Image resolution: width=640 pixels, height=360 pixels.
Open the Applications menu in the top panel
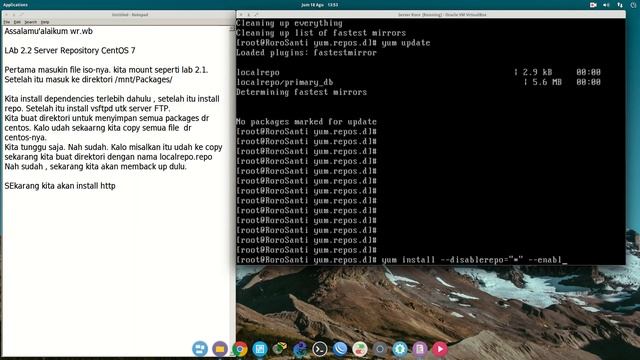point(15,5)
